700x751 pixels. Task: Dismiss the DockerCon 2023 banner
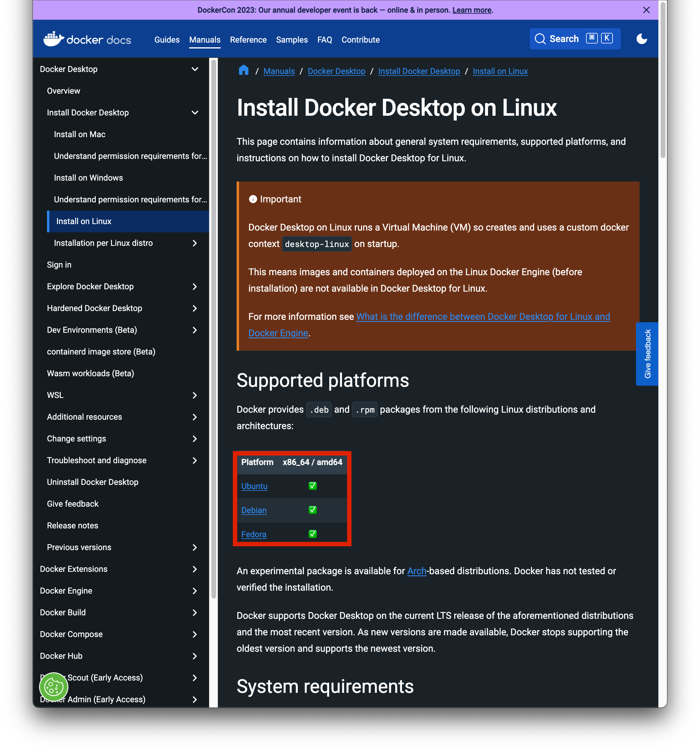point(646,10)
